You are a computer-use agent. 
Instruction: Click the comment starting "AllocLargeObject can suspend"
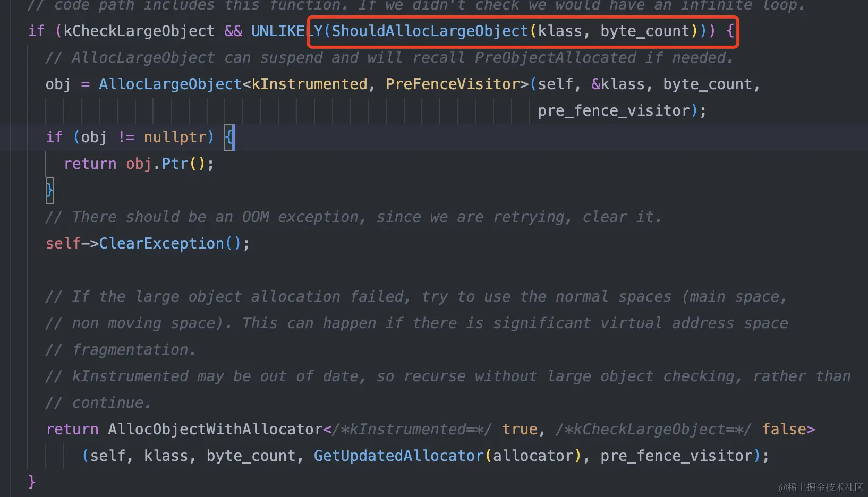pos(389,57)
